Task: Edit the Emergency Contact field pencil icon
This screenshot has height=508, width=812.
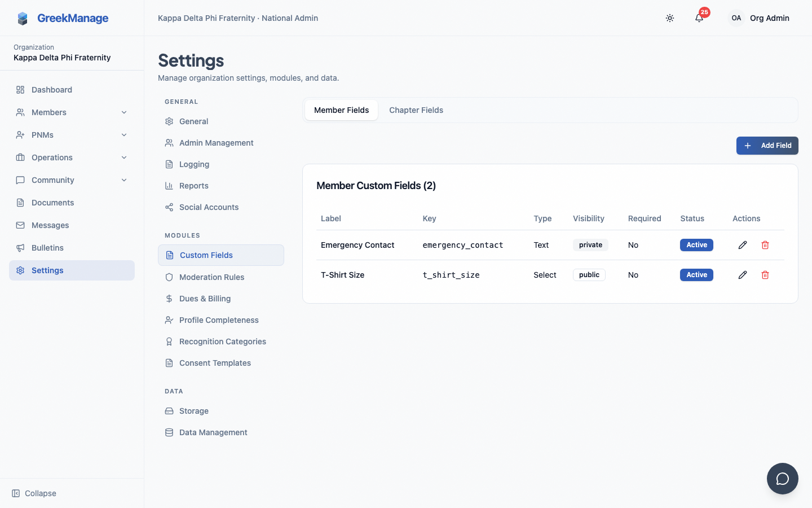Action: tap(743, 245)
